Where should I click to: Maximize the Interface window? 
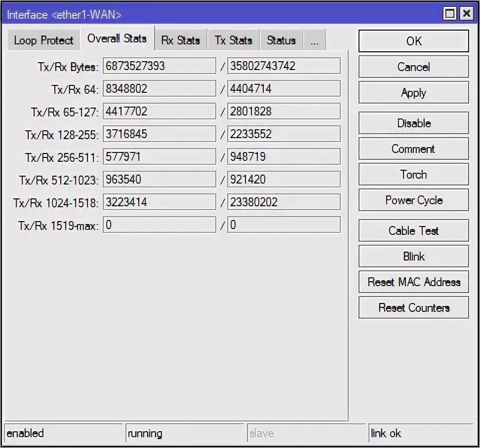(x=450, y=14)
